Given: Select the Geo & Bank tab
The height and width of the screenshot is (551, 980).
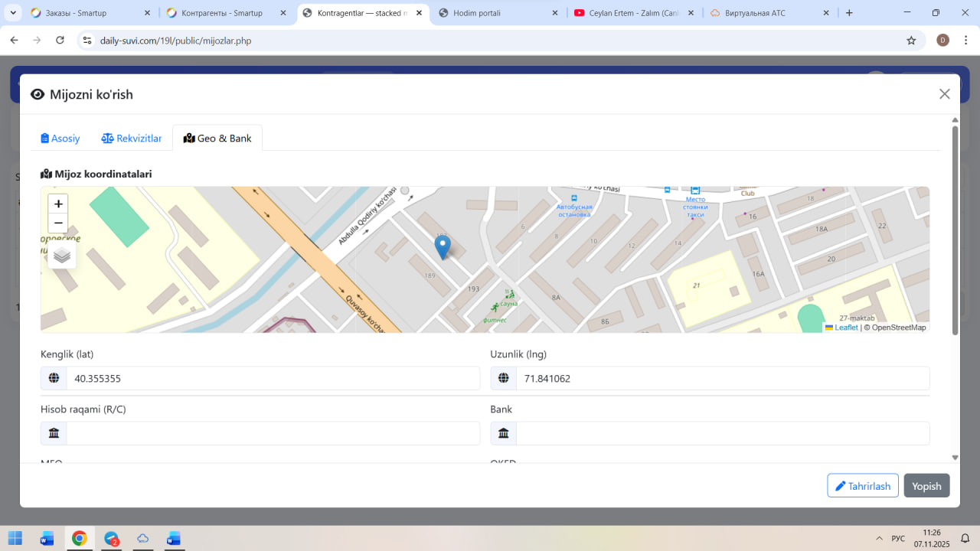Looking at the screenshot, I should 217,139.
